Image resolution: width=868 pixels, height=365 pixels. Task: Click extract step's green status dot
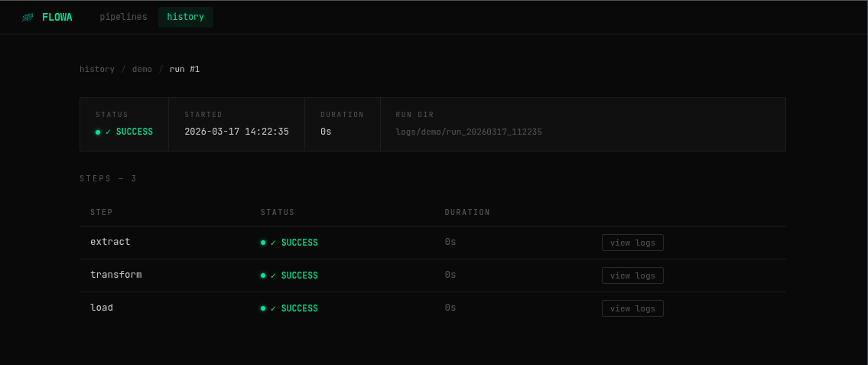263,243
